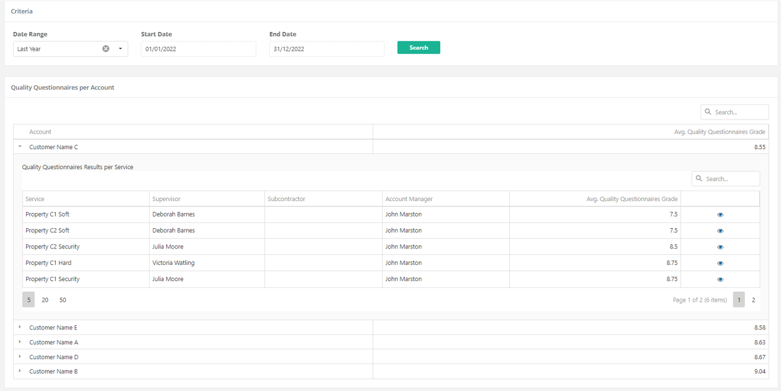Image resolution: width=781 pixels, height=391 pixels.
Task: Click John Marston in the Property C1 Hard row
Action: [x=403, y=262]
